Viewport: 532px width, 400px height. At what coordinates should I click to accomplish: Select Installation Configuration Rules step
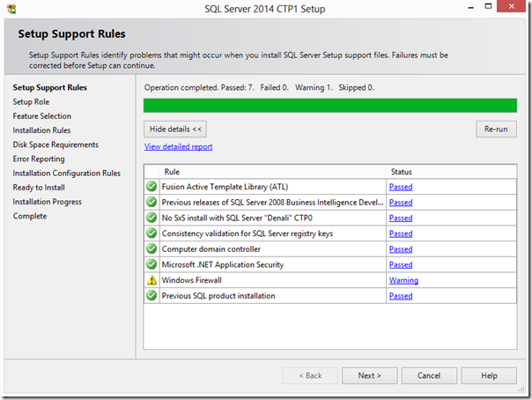[67, 173]
